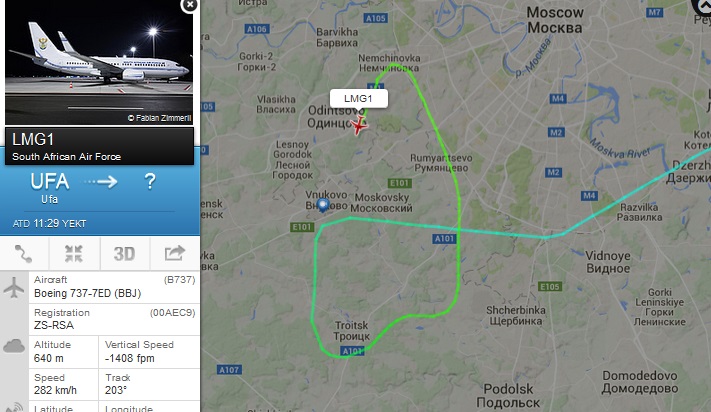This screenshot has height=412, width=711.
Task: Click the close button at map corner
Action: coord(701,5)
